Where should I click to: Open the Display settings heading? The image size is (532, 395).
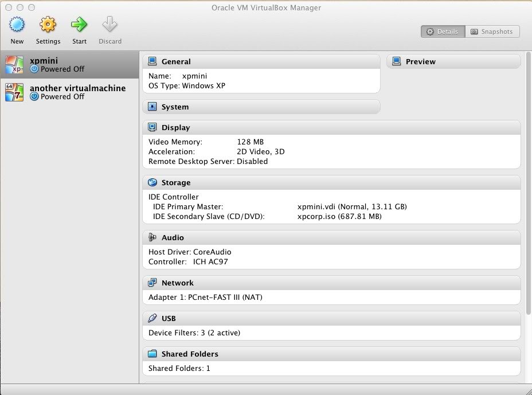(x=331, y=127)
